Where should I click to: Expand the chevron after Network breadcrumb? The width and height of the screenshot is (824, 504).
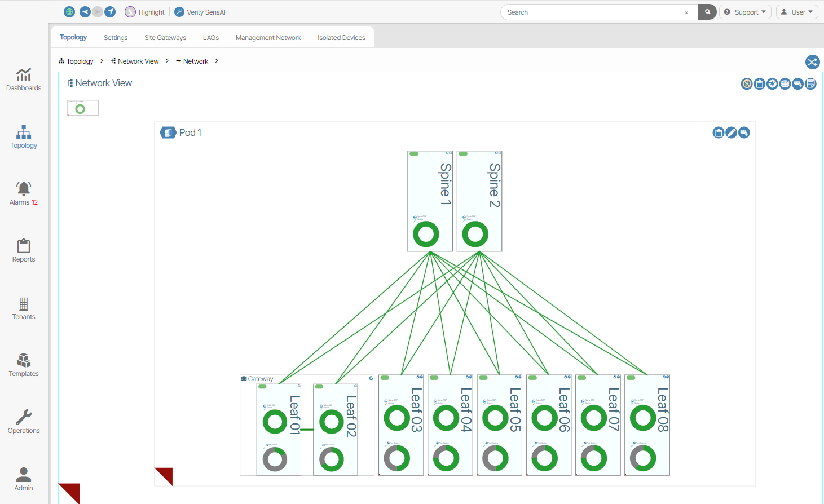coord(217,61)
